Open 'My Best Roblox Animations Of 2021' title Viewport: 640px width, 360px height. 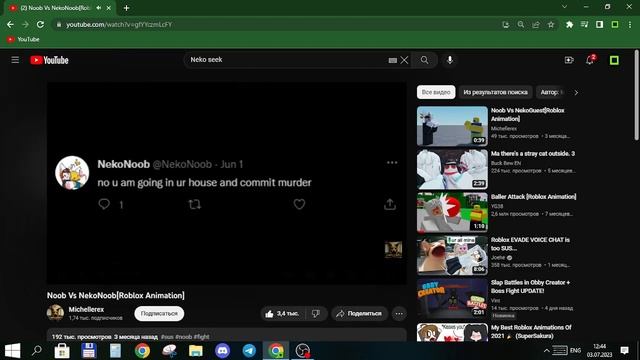(531, 331)
